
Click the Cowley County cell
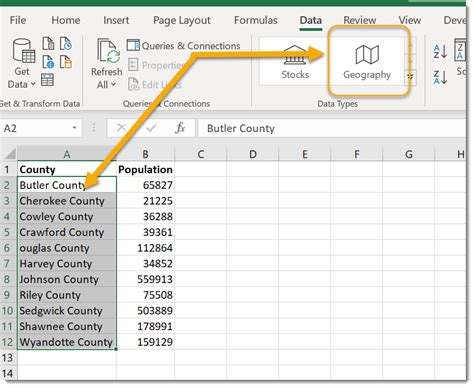pos(67,216)
